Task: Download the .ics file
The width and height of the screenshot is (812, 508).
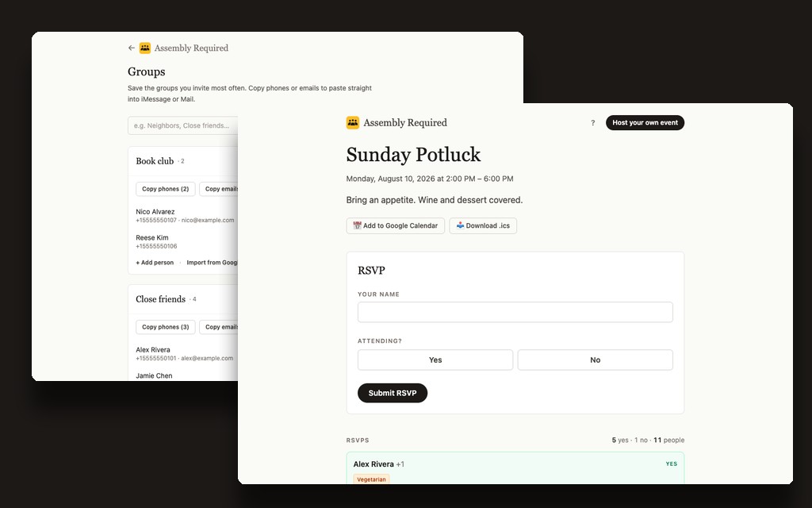Action: point(483,225)
